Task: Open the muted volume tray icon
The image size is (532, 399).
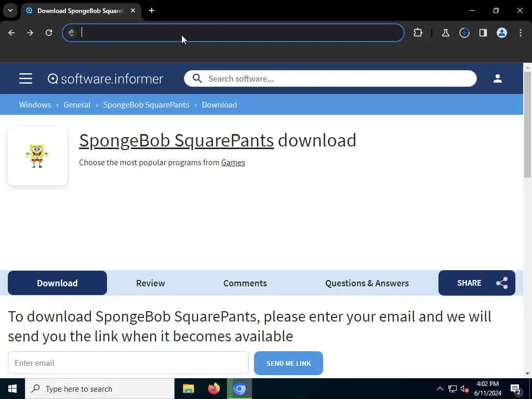Action: (464, 389)
